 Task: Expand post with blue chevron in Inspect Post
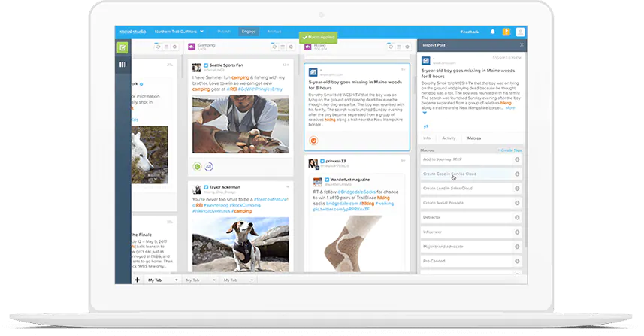point(425,113)
